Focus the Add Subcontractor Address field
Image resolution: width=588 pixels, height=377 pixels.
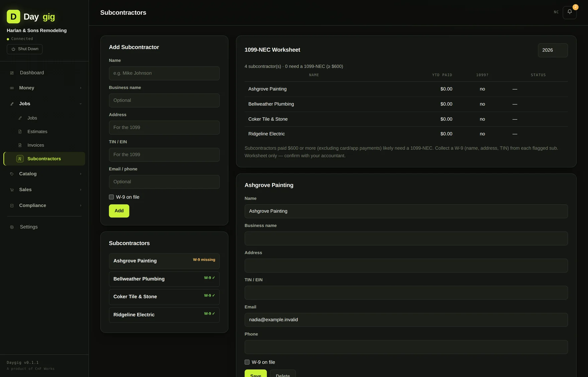point(164,127)
